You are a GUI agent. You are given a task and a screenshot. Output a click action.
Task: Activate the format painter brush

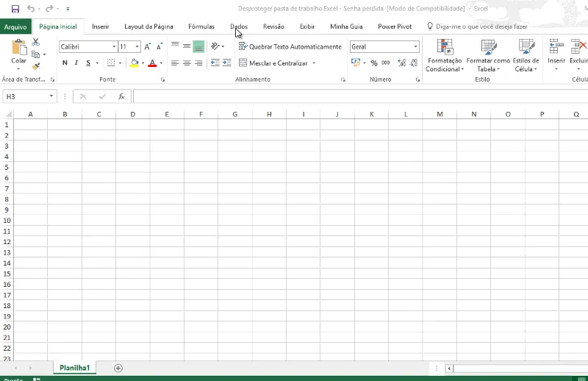(x=35, y=66)
